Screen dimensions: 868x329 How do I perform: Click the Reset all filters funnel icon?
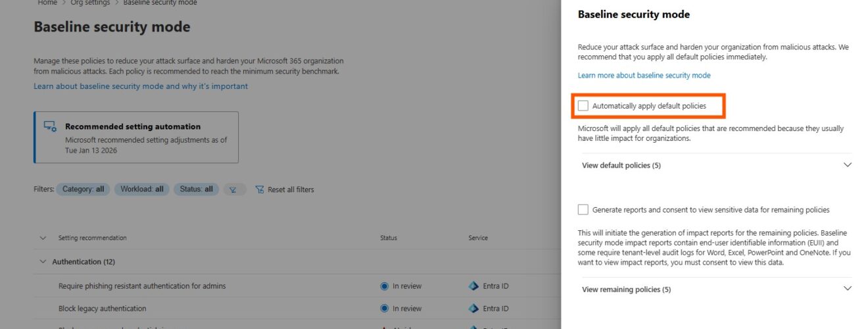pos(259,190)
